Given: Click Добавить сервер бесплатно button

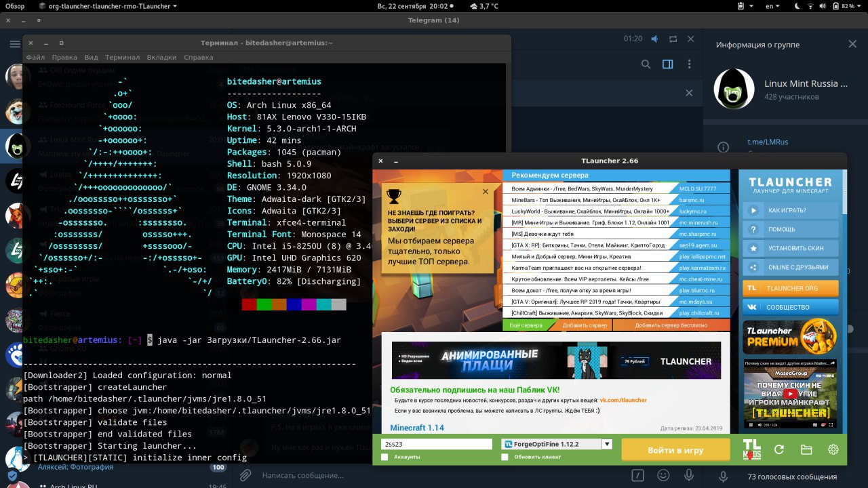Looking at the screenshot, I should (x=671, y=325).
